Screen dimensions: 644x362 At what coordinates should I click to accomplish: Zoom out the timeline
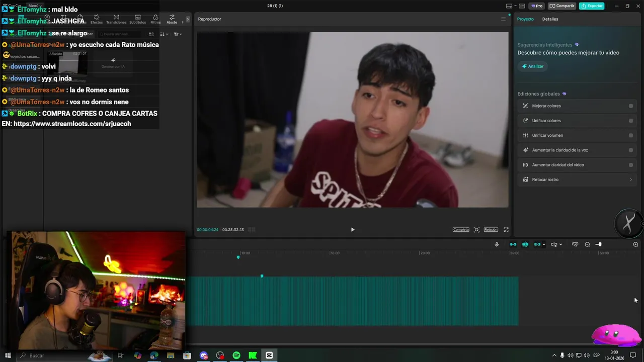pyautogui.click(x=587, y=244)
